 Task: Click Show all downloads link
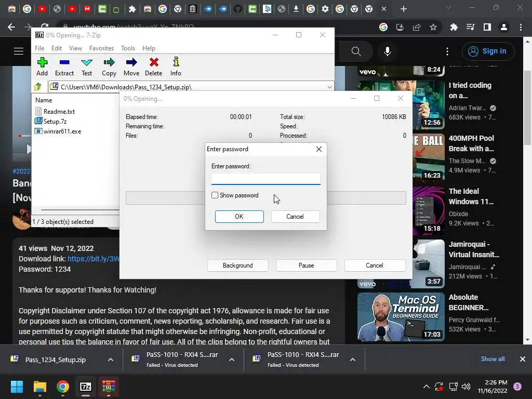(493, 359)
